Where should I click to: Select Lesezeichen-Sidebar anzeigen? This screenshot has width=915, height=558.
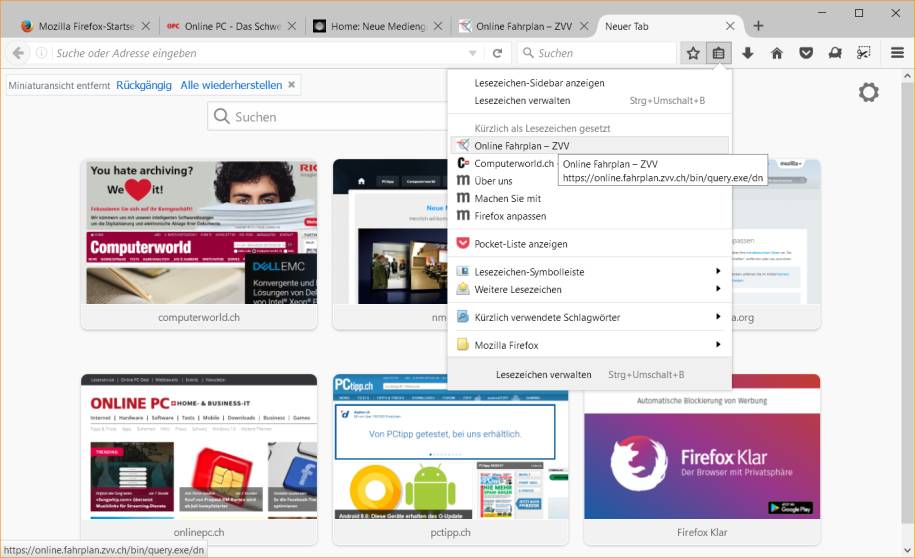click(x=589, y=83)
